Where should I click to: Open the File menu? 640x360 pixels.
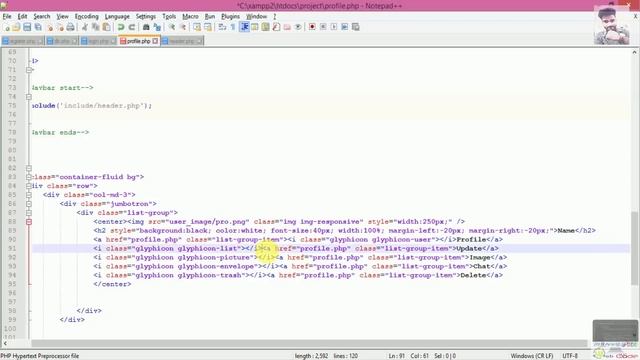coord(7,16)
